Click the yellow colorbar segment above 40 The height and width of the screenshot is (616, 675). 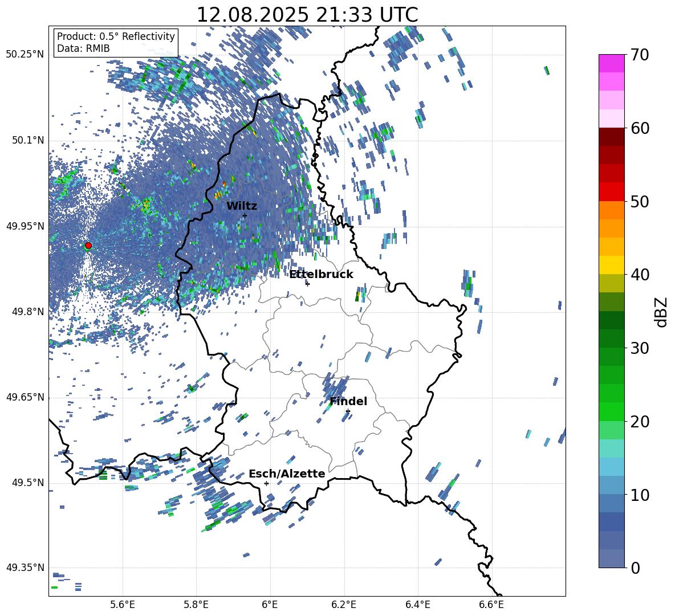click(611, 265)
